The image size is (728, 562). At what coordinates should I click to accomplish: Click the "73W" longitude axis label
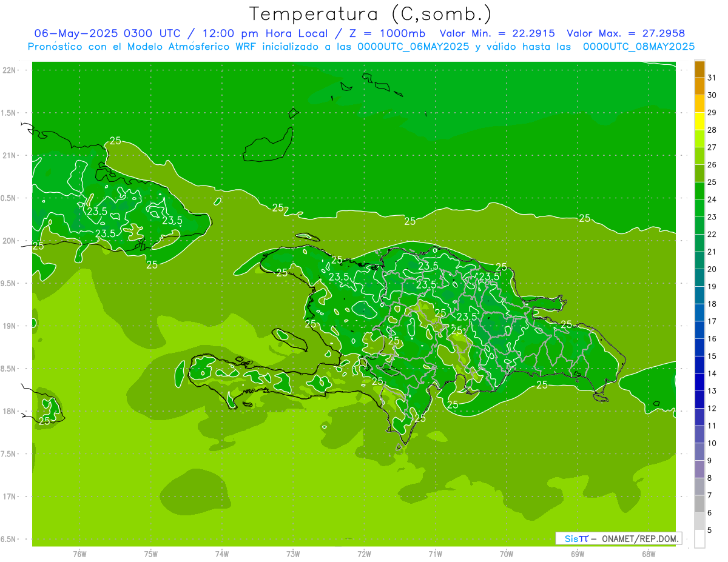coord(293,554)
